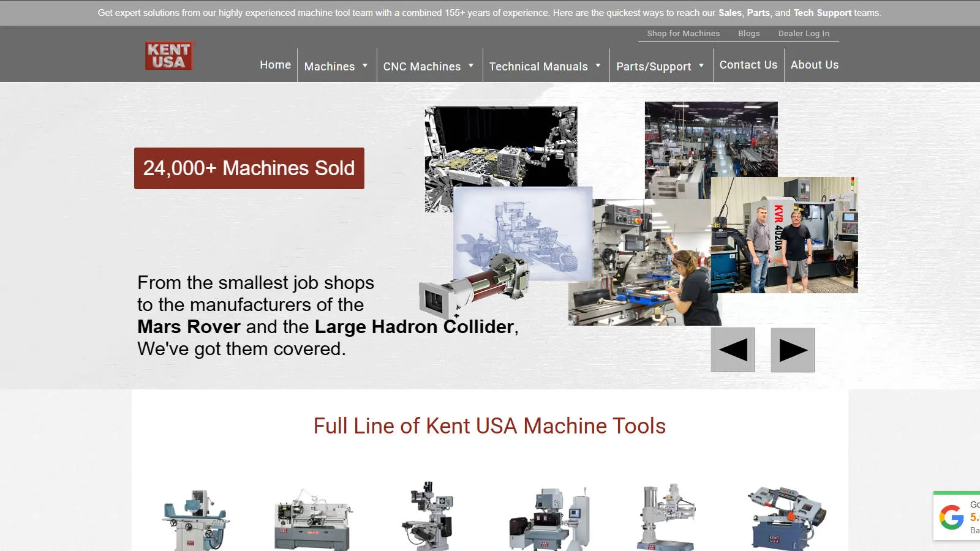Select the CNC machining center image
Viewport: 980px width, 551px height.
pyautogui.click(x=549, y=519)
